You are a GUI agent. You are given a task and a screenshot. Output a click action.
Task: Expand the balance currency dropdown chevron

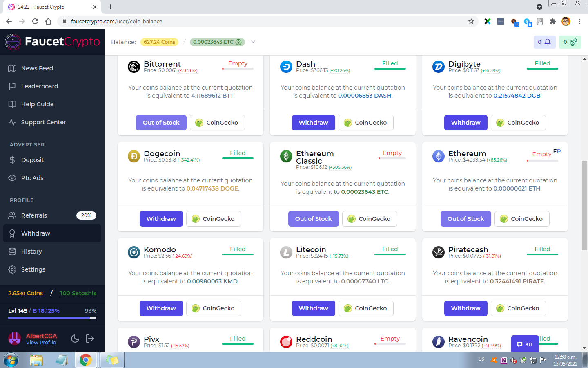pos(253,42)
